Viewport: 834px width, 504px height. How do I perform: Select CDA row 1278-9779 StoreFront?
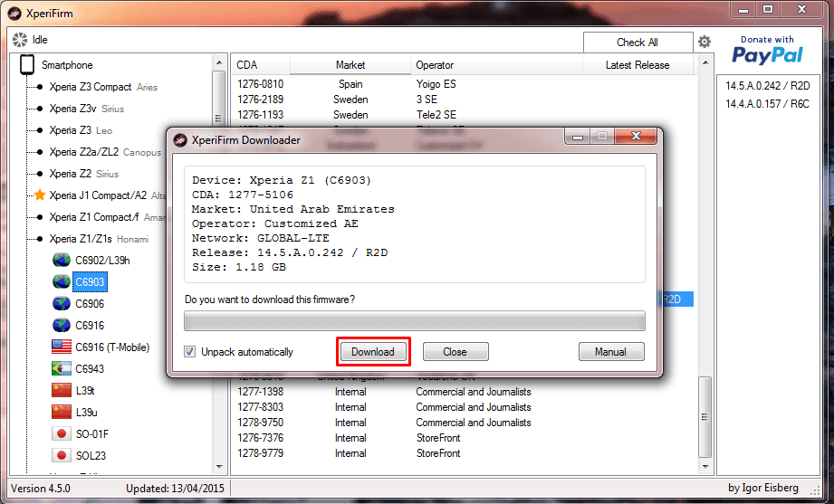coord(463,453)
